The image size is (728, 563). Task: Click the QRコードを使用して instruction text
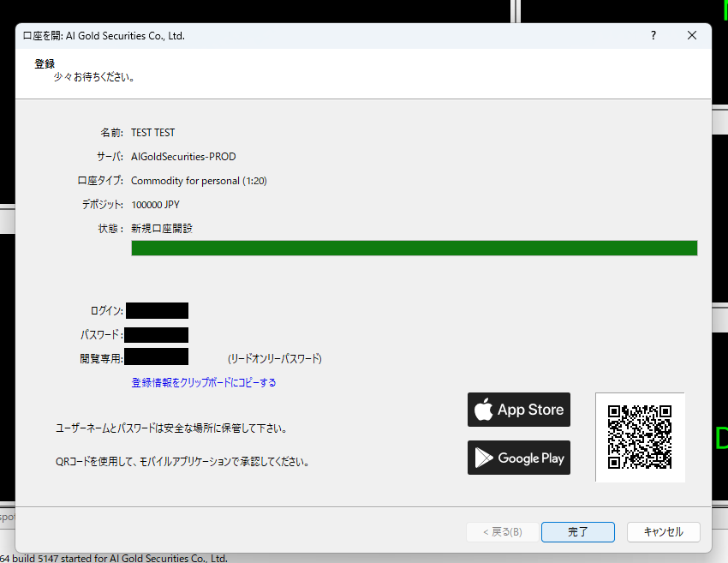click(x=182, y=462)
